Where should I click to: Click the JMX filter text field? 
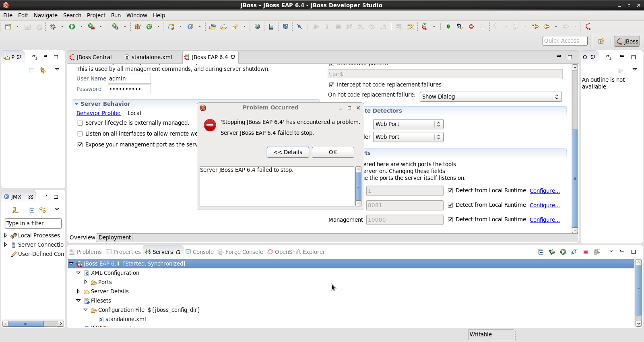33,223
